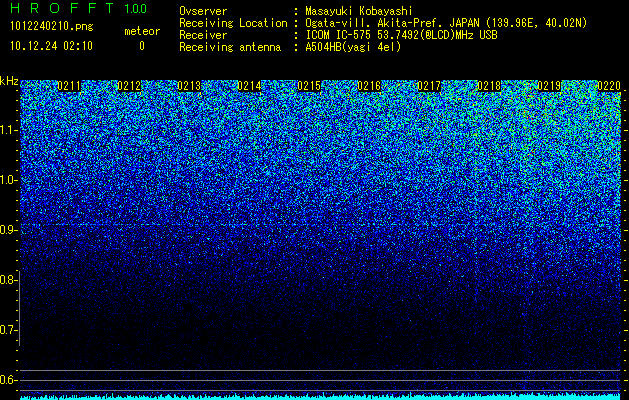Click the meteor count value 0
Viewport: 629px width, 400px height.
142,46
